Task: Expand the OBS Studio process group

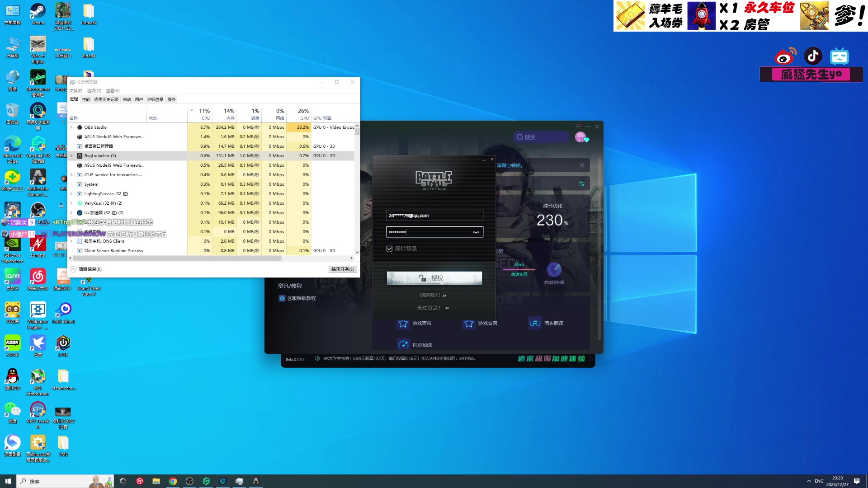Action: [x=71, y=127]
